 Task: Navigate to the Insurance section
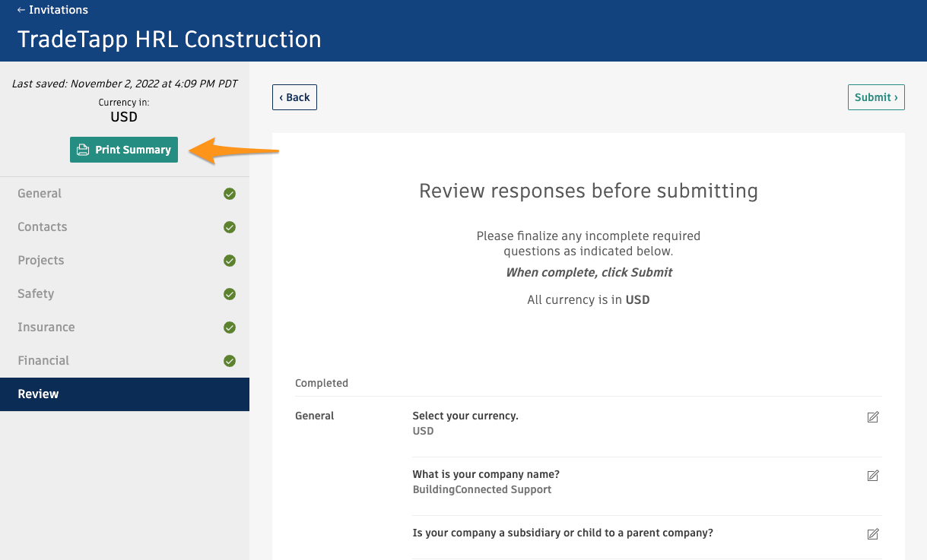pos(46,327)
